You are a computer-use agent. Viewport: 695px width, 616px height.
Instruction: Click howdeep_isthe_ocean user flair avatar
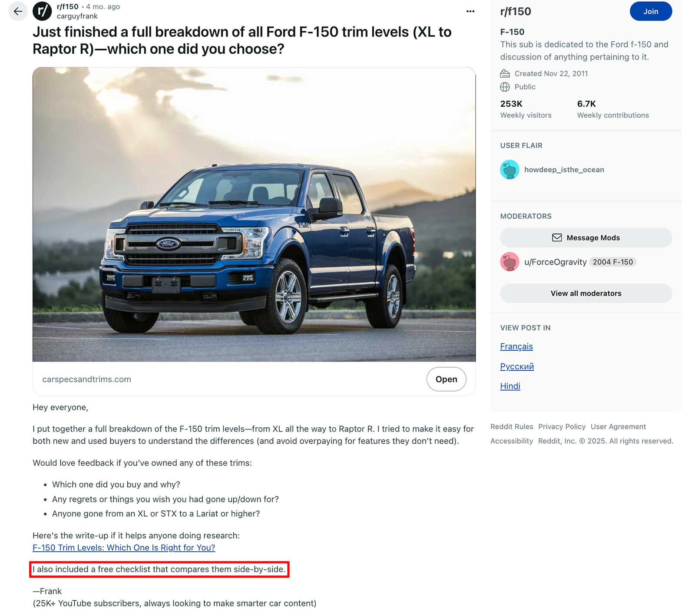[x=510, y=170]
